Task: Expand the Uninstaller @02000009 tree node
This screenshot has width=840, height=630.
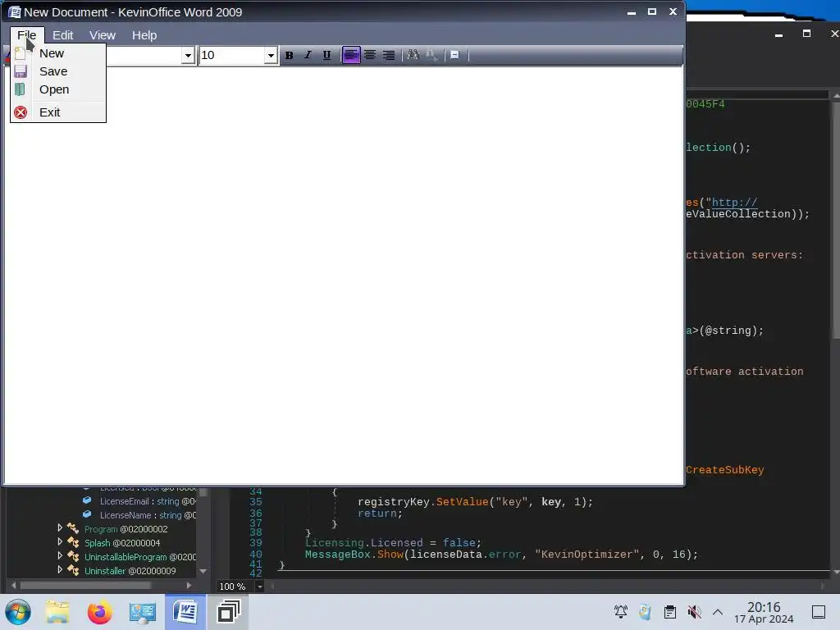Action: (60, 569)
